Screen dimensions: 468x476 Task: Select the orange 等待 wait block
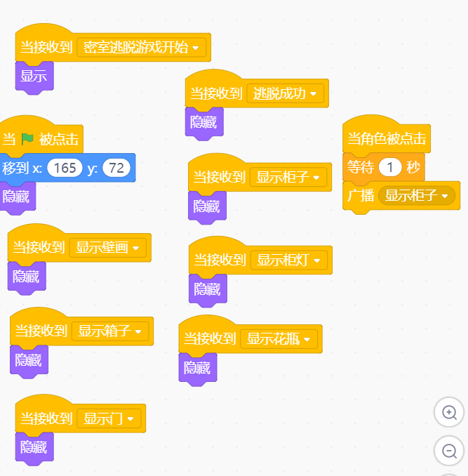click(x=384, y=167)
